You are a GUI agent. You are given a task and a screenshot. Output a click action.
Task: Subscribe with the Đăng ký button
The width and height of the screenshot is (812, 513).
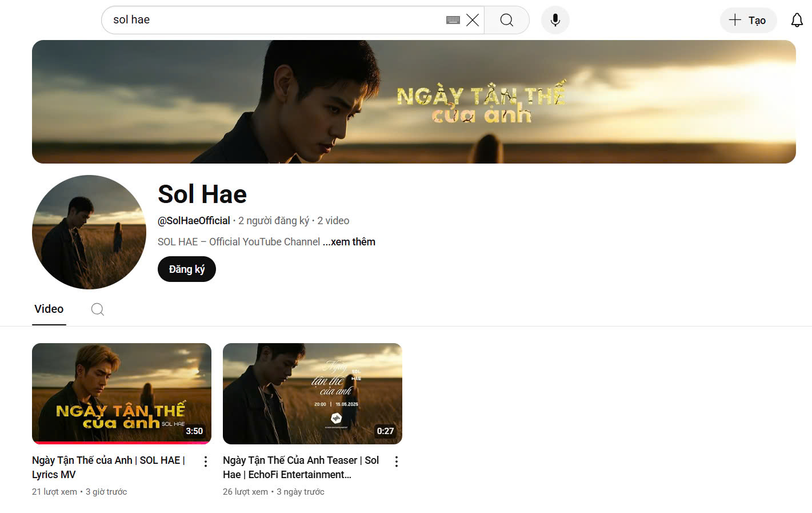click(x=187, y=269)
